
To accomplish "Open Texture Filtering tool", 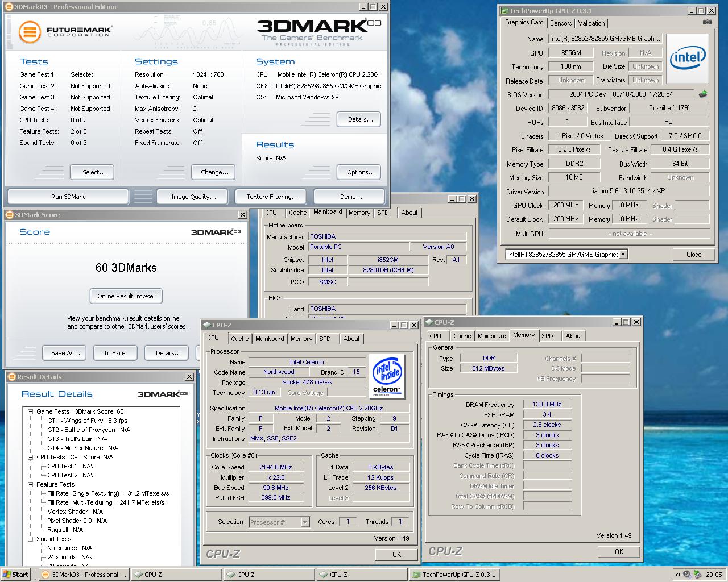I will click(272, 197).
